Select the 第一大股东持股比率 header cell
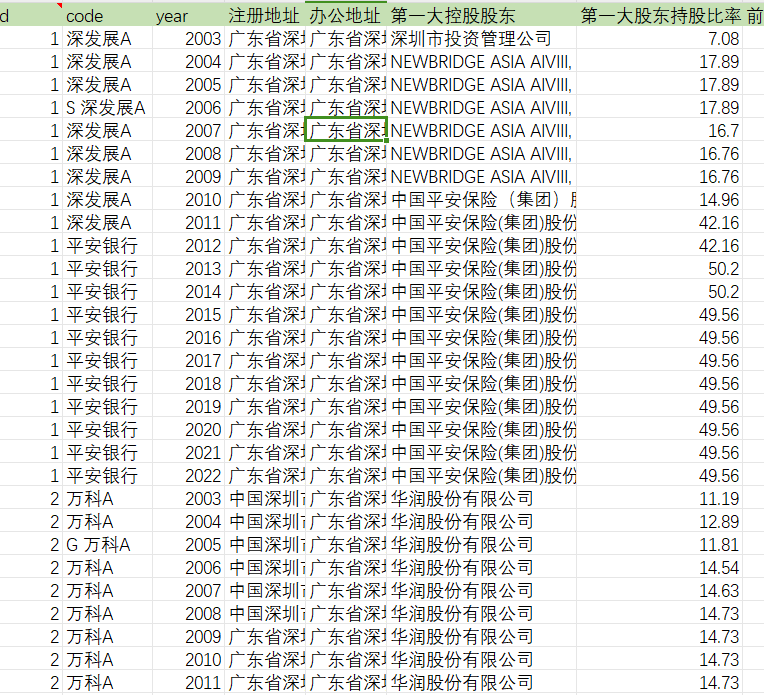764x695 pixels. pos(660,16)
